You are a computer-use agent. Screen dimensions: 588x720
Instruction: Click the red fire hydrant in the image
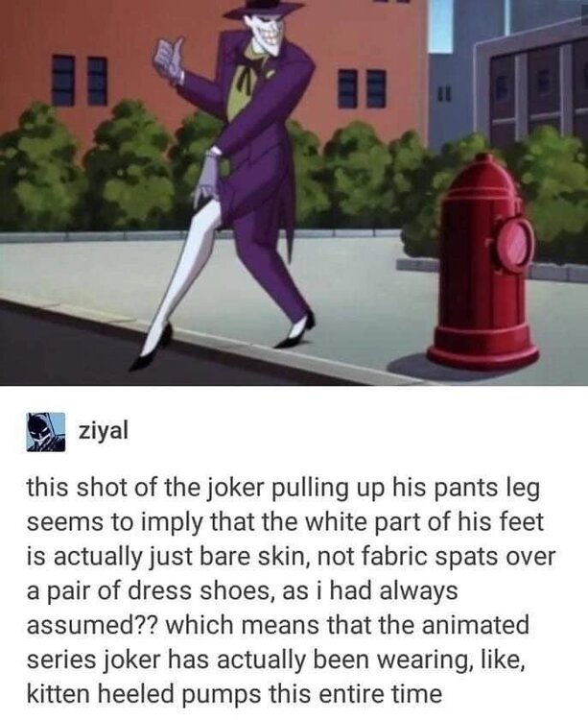click(x=482, y=262)
